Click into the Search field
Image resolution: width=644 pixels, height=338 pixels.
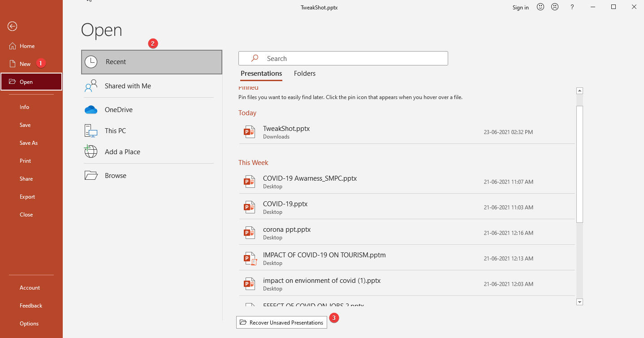[x=343, y=58]
